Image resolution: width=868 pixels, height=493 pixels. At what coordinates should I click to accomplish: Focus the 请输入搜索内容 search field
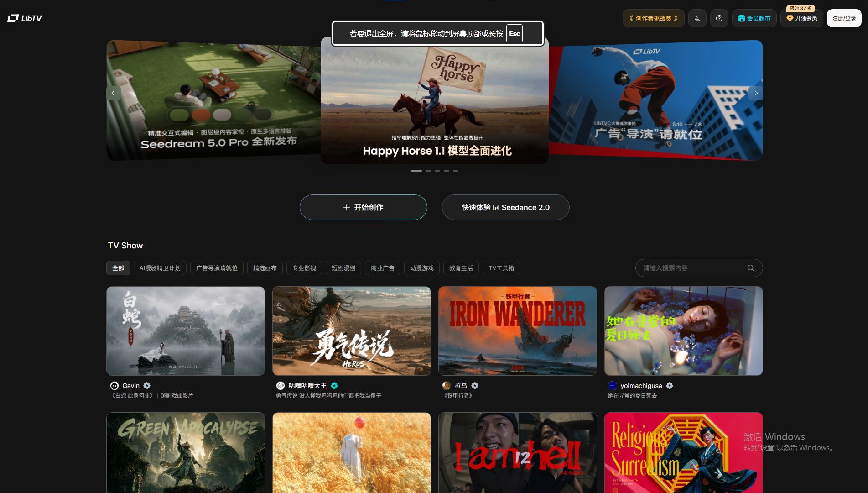point(699,268)
